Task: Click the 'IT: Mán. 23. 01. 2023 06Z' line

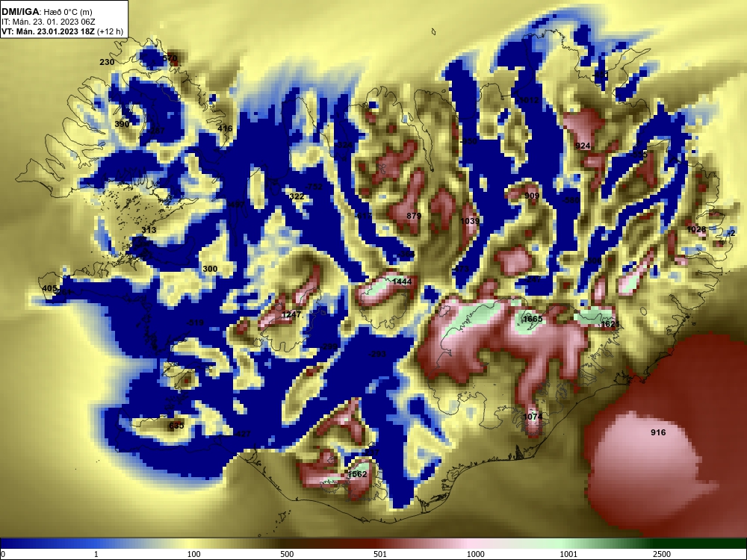Action: (x=49, y=22)
